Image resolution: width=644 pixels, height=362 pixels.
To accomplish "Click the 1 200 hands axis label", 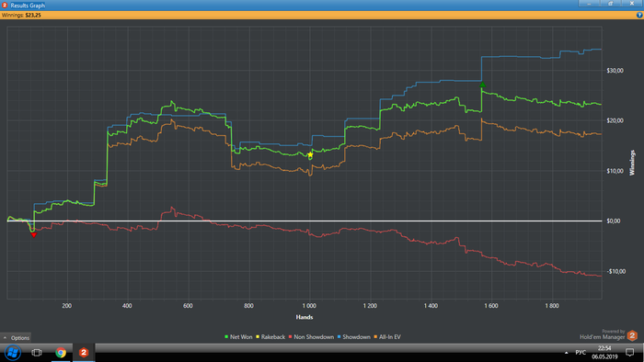I will click(x=370, y=306).
